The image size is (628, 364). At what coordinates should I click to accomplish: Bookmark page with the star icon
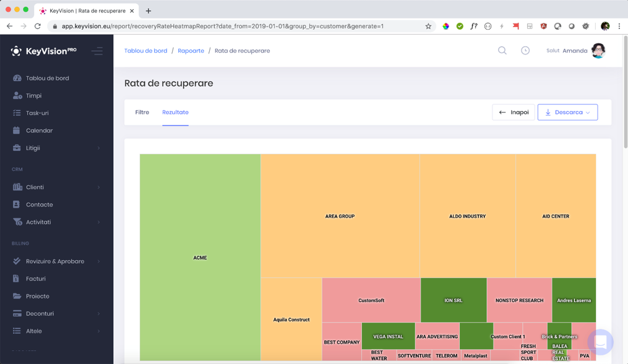click(x=428, y=26)
